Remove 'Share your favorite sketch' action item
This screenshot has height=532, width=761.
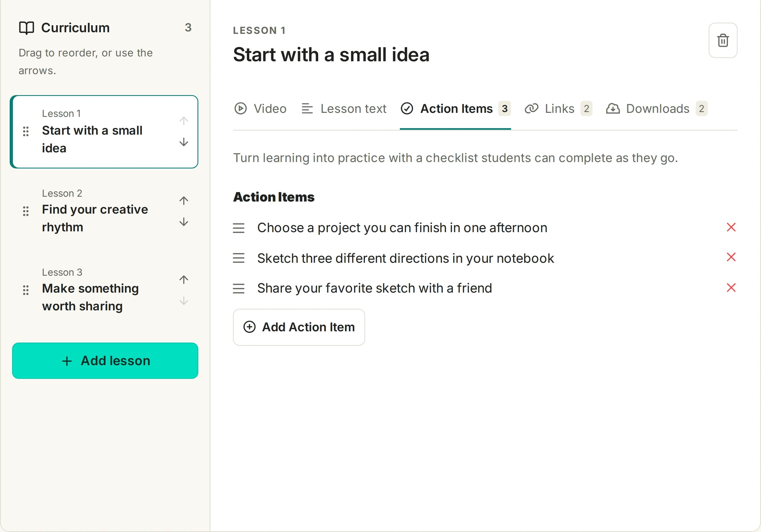[x=731, y=288]
